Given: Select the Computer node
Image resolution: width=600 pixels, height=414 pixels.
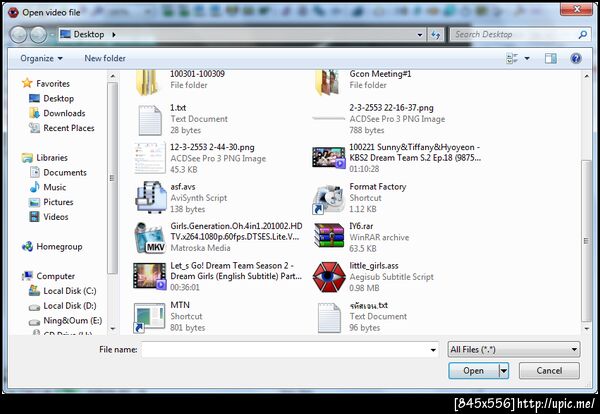Looking at the screenshot, I should tap(55, 276).
